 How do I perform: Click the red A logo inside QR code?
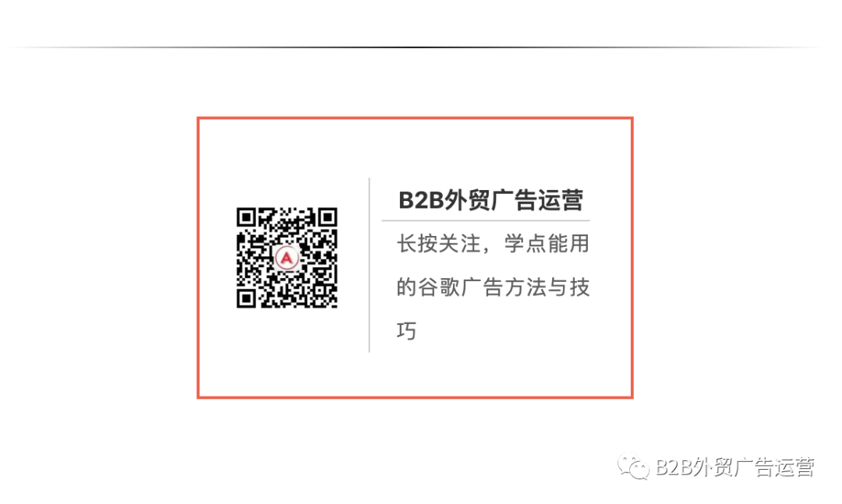click(x=287, y=258)
